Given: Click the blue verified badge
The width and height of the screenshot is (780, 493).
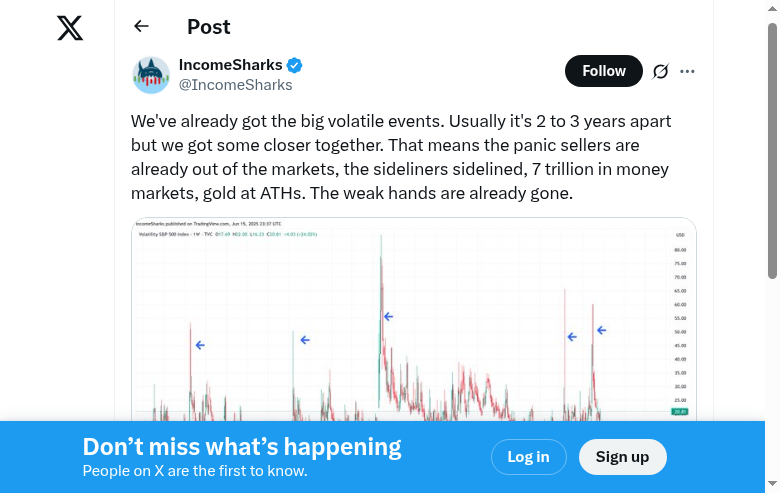Looking at the screenshot, I should 295,65.
